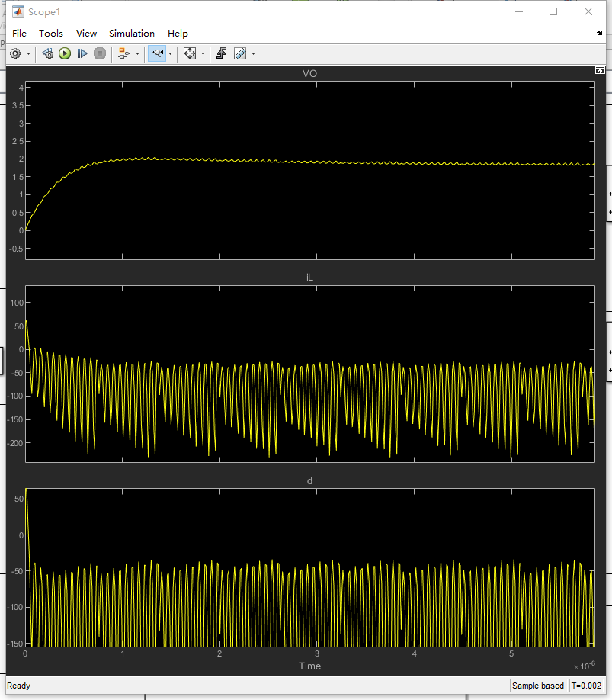Run the simulation with green play button

coord(65,53)
